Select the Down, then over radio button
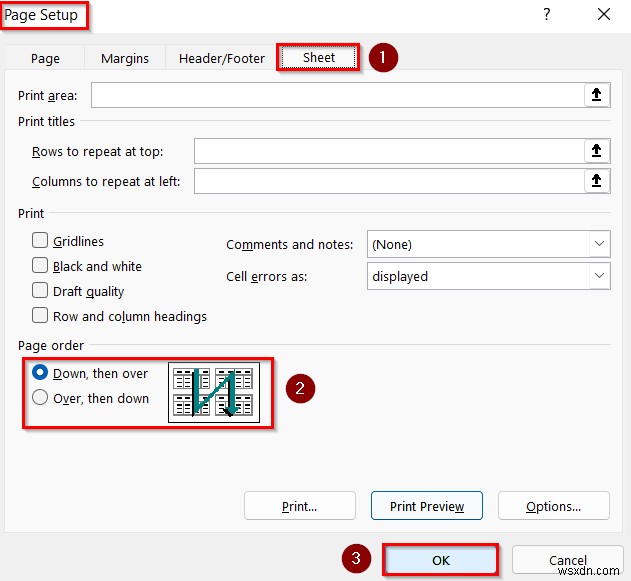Viewport: 631px width, 581px height. click(41, 373)
